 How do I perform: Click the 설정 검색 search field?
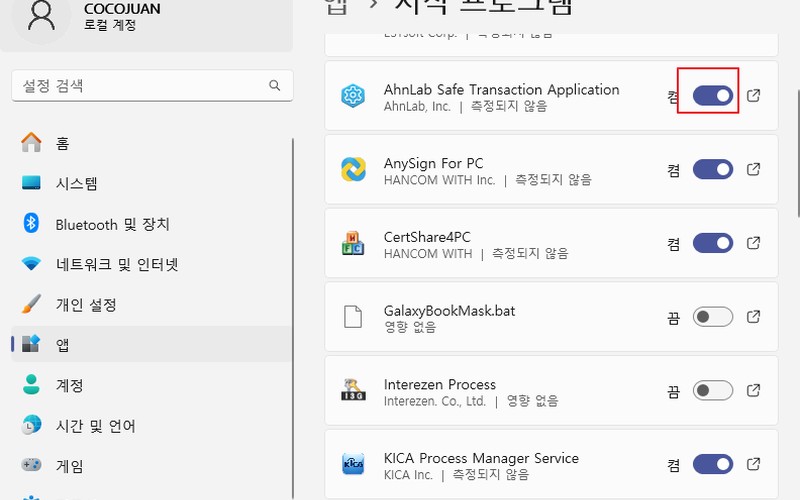tap(152, 85)
